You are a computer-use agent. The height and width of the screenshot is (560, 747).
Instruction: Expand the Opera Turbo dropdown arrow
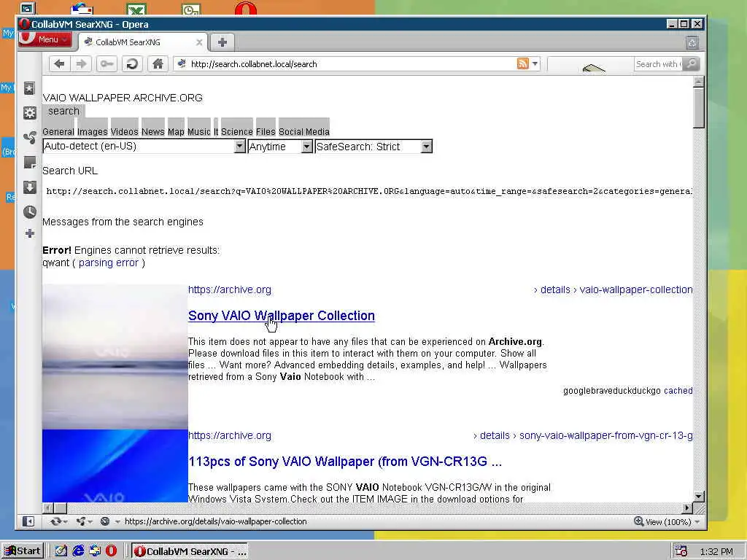point(117,521)
